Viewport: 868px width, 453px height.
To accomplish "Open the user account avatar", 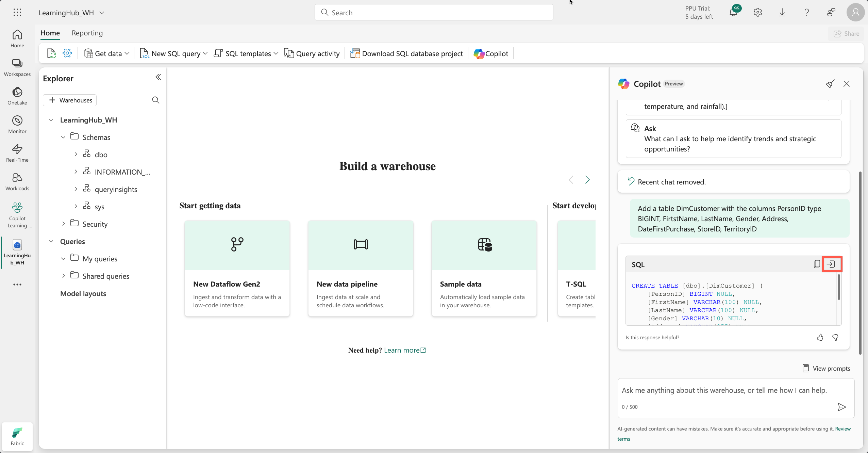I will coord(856,13).
